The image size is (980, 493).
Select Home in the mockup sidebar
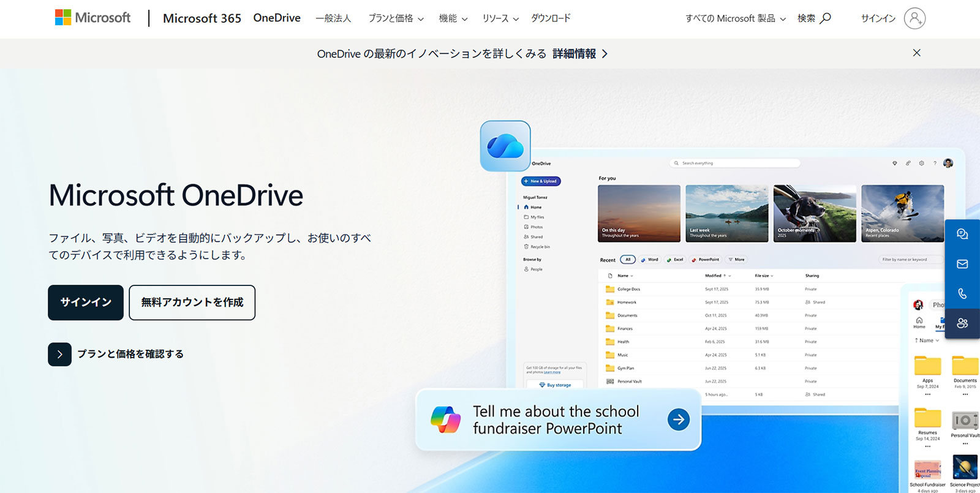[533, 207]
